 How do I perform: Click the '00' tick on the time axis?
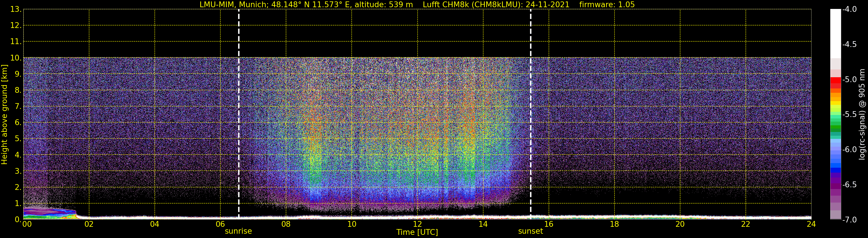point(27,224)
